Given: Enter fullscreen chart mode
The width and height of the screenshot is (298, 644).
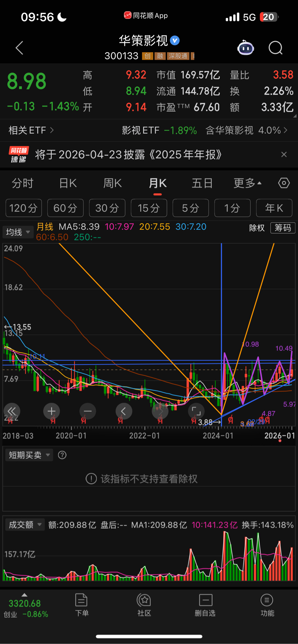Looking at the screenshot, I should coord(196,411).
